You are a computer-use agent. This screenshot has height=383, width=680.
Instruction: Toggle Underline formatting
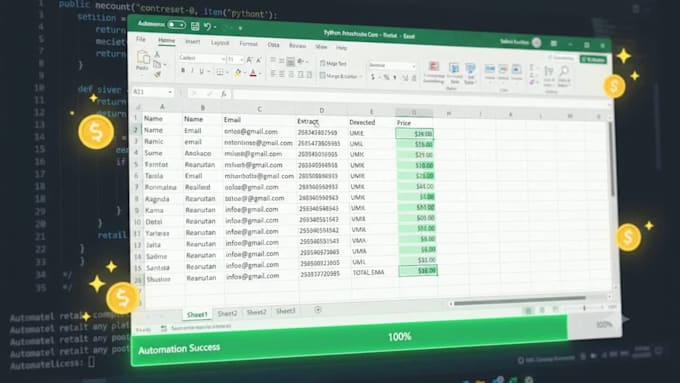(x=201, y=71)
